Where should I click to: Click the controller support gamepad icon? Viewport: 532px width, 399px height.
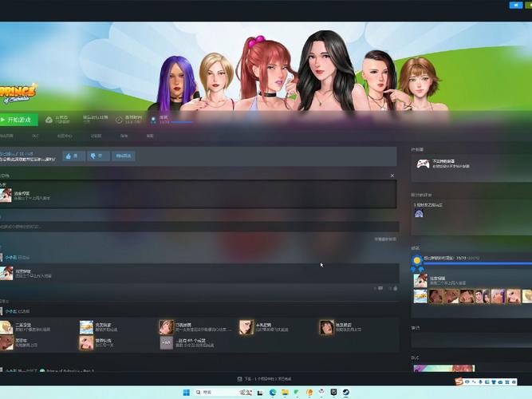click(x=421, y=164)
